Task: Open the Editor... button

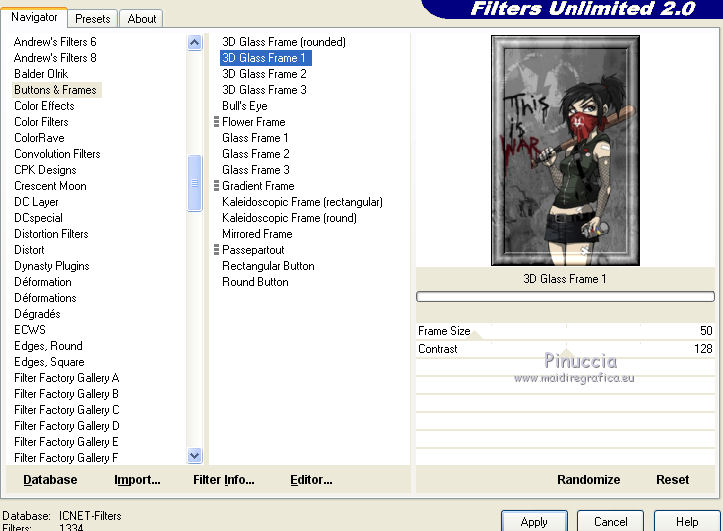Action: (x=311, y=480)
